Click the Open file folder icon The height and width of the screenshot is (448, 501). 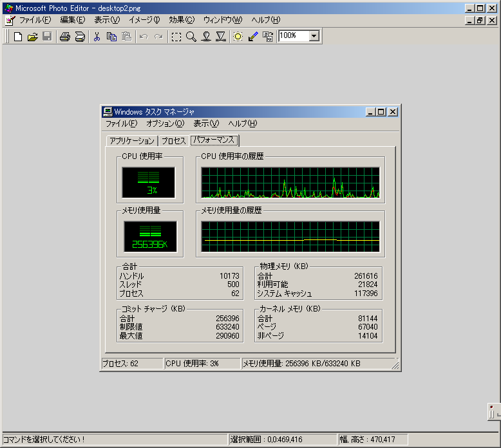32,37
